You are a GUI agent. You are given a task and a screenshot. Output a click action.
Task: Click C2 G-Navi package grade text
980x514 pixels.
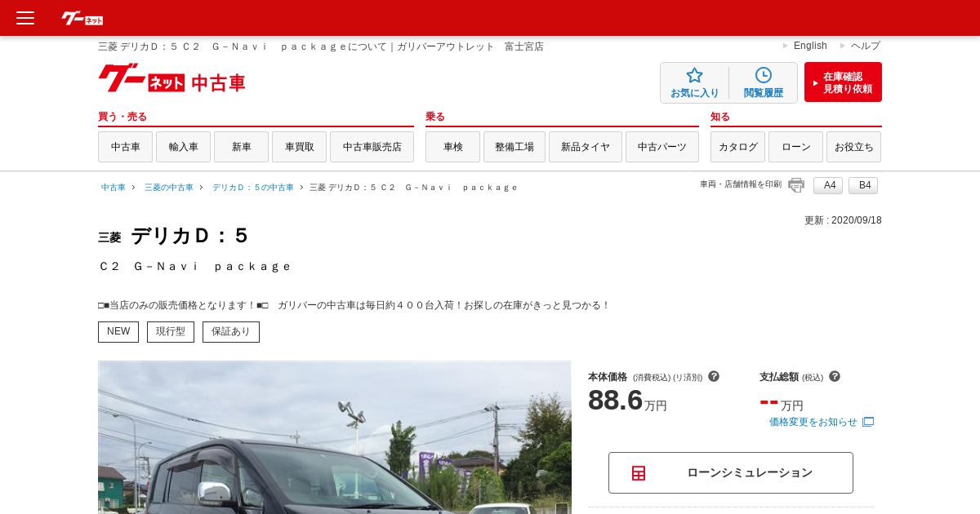(x=195, y=266)
